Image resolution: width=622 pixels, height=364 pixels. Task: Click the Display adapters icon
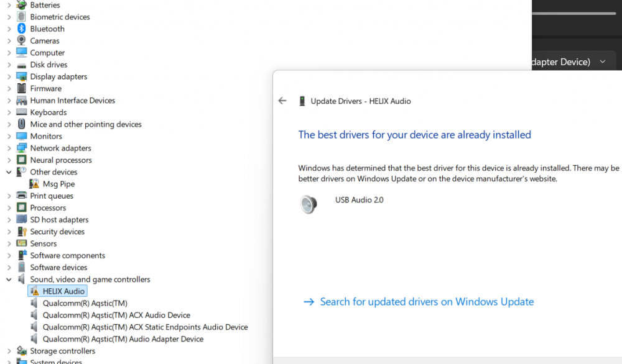22,76
